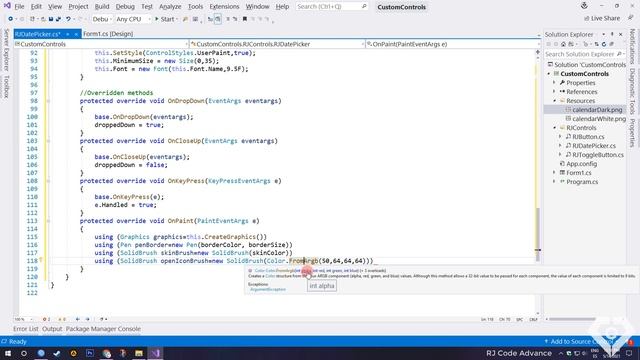The height and width of the screenshot is (360, 640).
Task: Expand Form1.cs node
Action: point(554,173)
